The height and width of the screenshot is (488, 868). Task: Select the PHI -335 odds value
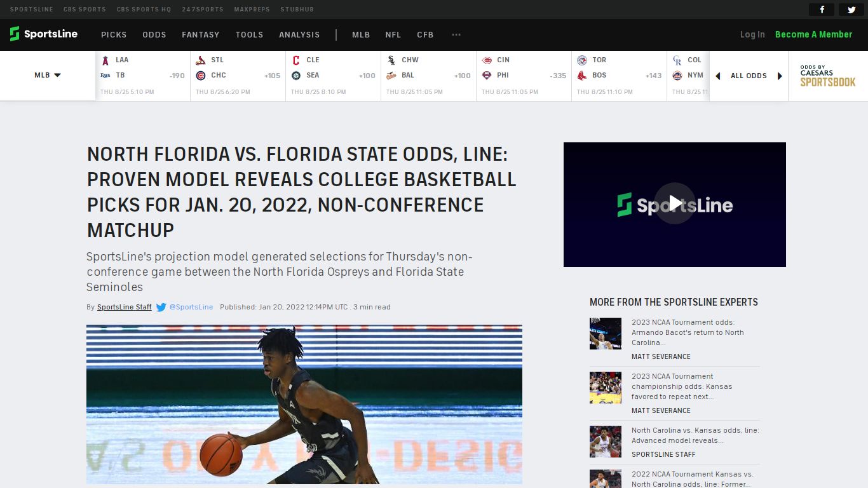[x=558, y=76]
